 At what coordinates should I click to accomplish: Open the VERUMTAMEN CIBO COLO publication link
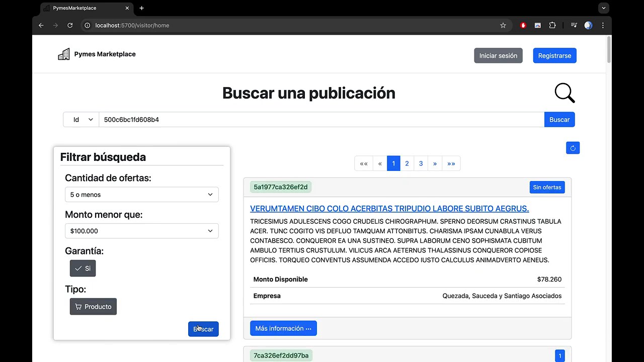point(389,209)
